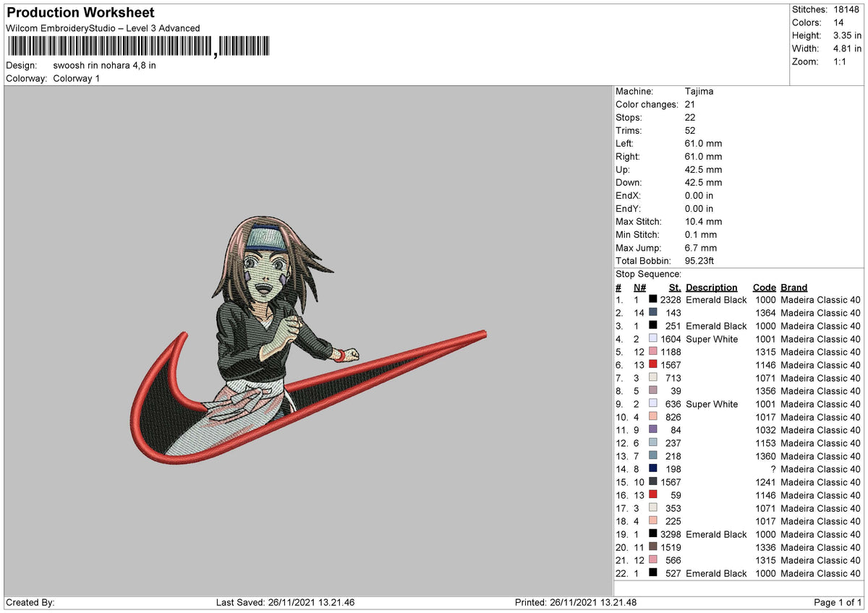Screen dimensions: 868x613
Task: Pick the white swatch in stop 4
Action: [x=652, y=338]
